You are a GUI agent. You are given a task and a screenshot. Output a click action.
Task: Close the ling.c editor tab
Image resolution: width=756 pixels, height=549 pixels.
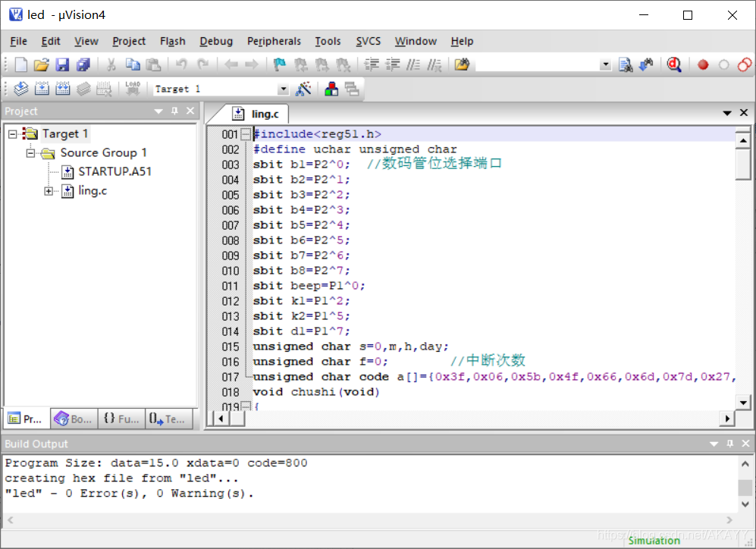click(744, 112)
